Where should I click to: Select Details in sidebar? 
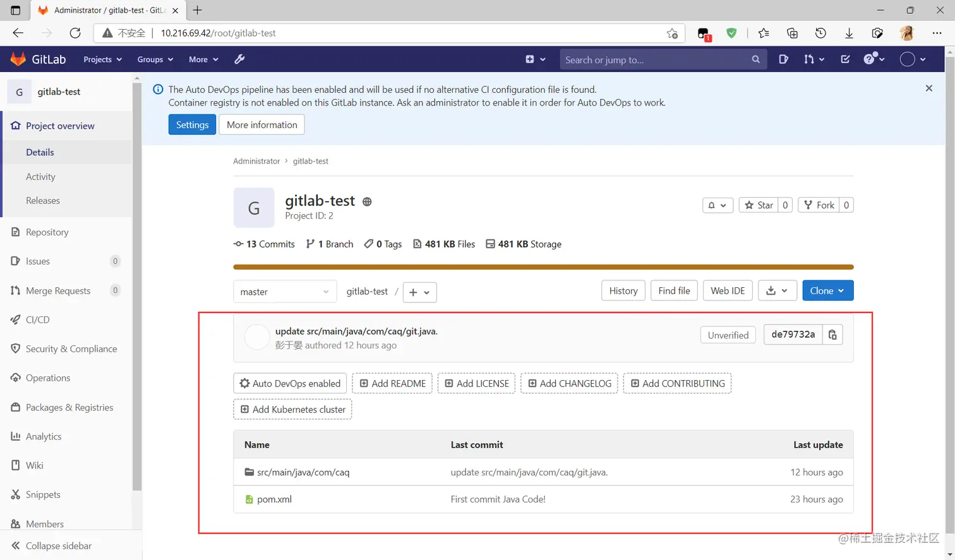40,152
